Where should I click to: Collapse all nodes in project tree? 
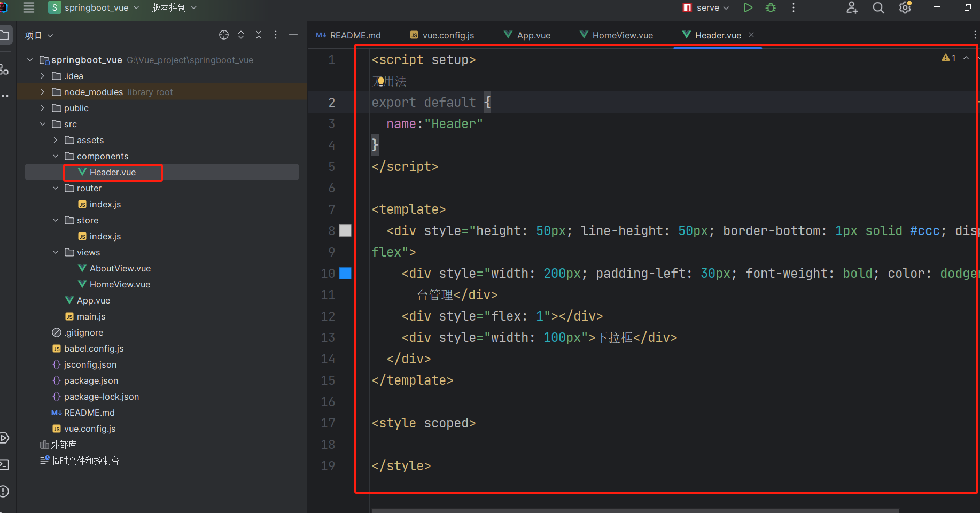tap(259, 35)
